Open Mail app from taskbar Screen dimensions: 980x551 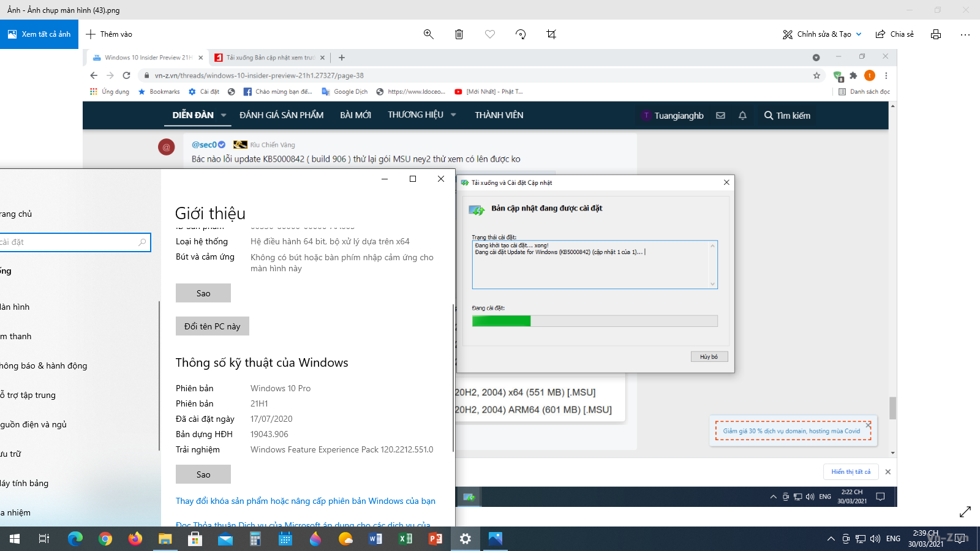225,539
